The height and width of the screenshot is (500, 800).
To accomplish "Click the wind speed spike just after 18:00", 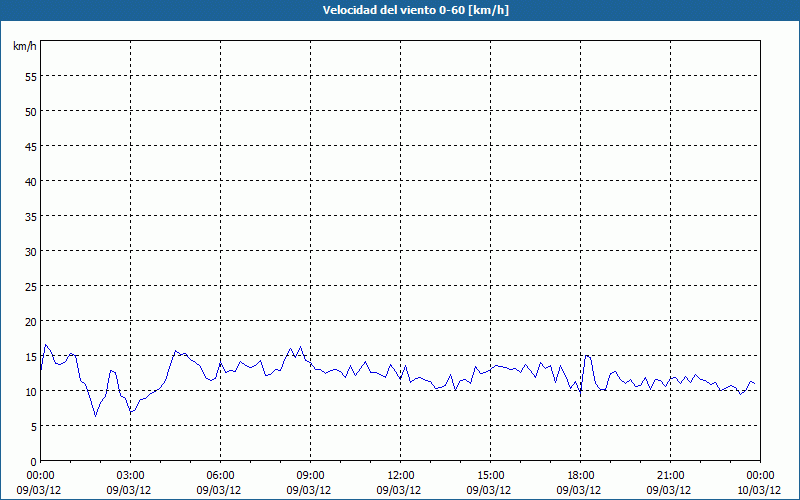I will (587, 356).
